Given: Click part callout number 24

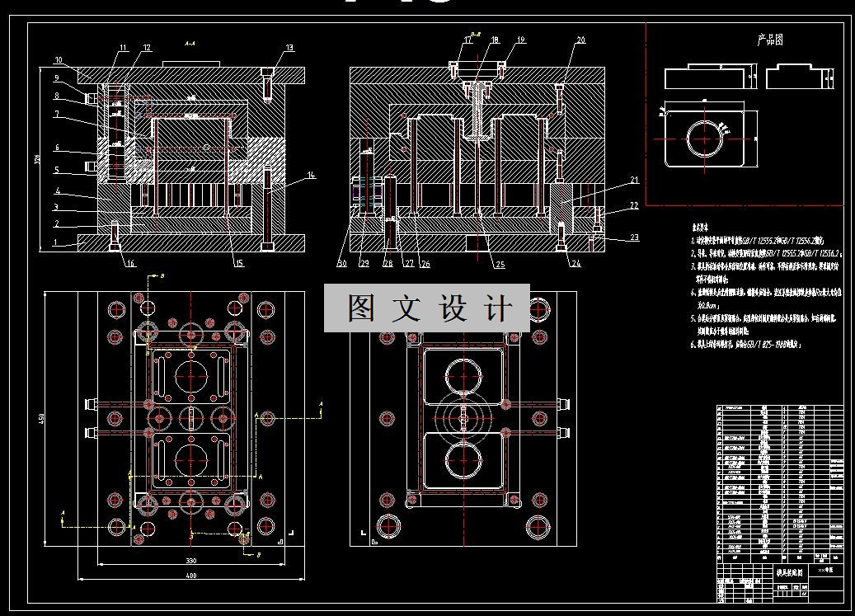Looking at the screenshot, I should [x=576, y=264].
